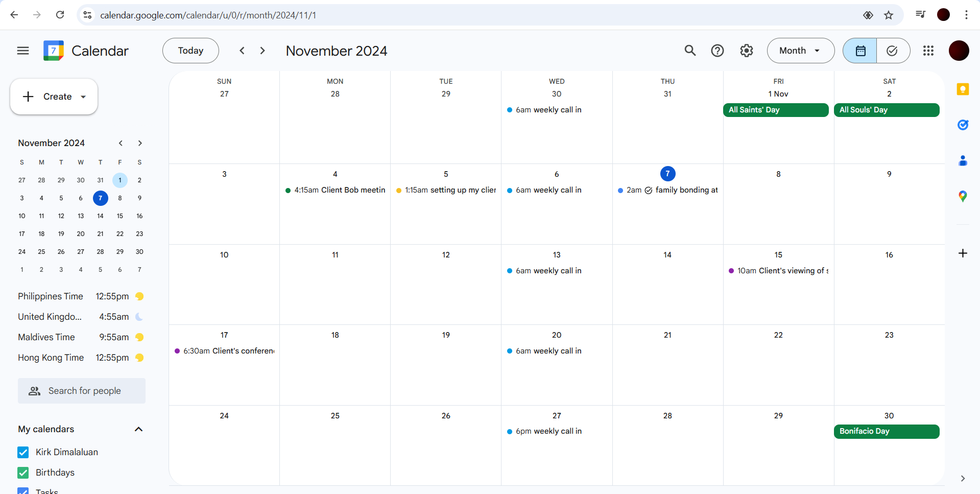This screenshot has width=980, height=494.
Task: Bookmark this page with star icon
Action: tap(889, 15)
